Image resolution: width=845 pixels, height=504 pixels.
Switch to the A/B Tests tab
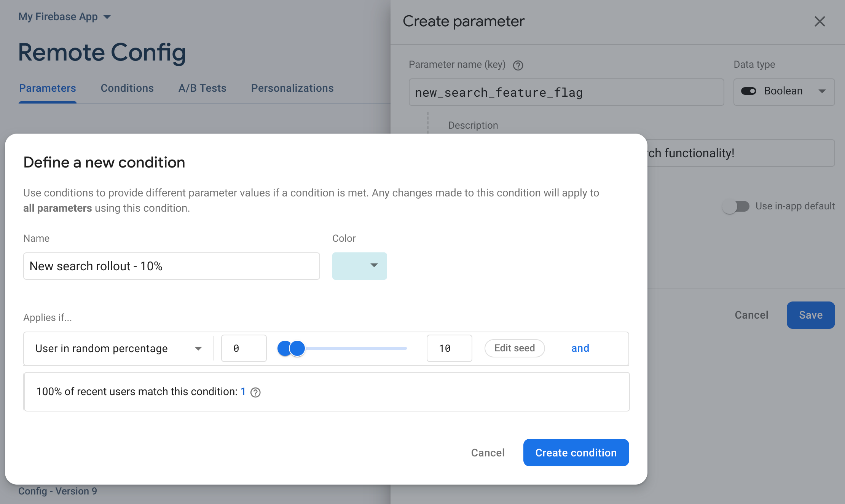pos(201,88)
